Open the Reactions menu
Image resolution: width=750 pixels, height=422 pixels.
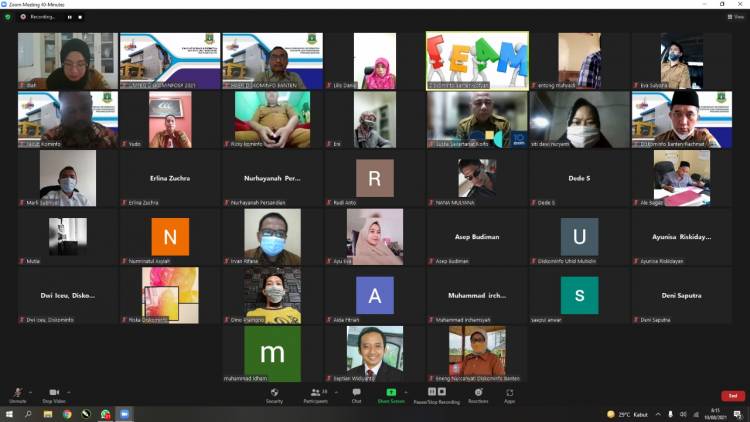coord(478,393)
